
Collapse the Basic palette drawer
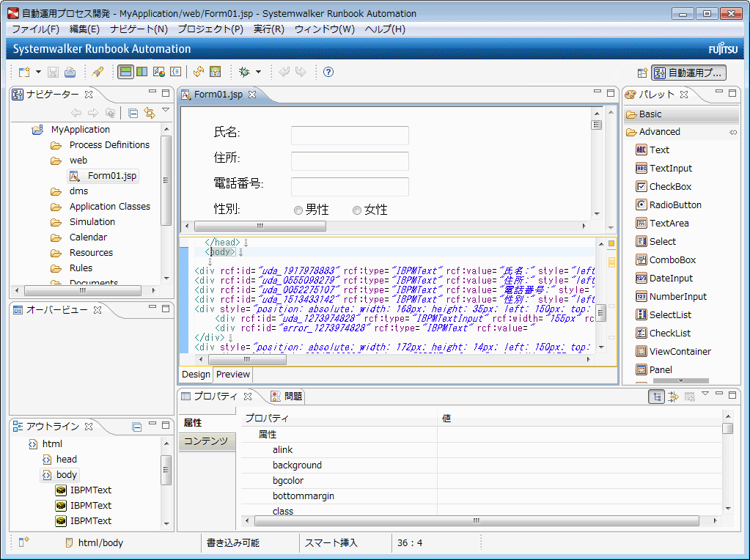[681, 114]
